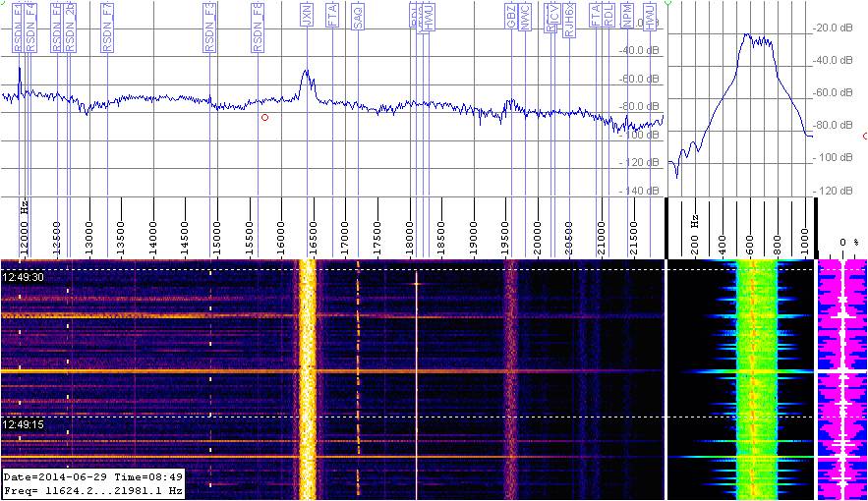Click the 12:49:15 timestamp on the waterfall
The image size is (868, 501).
(x=21, y=424)
